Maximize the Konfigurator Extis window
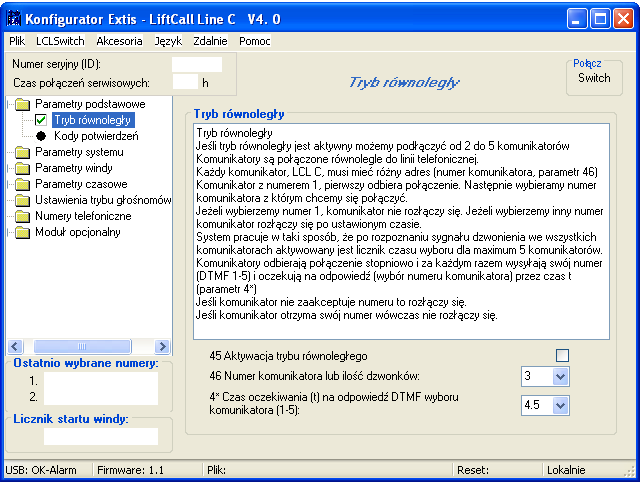 click(x=601, y=19)
